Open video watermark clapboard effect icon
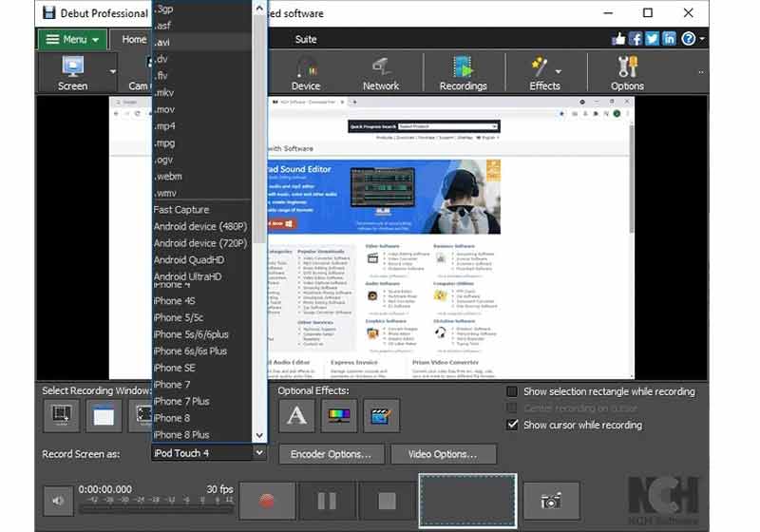 382,416
